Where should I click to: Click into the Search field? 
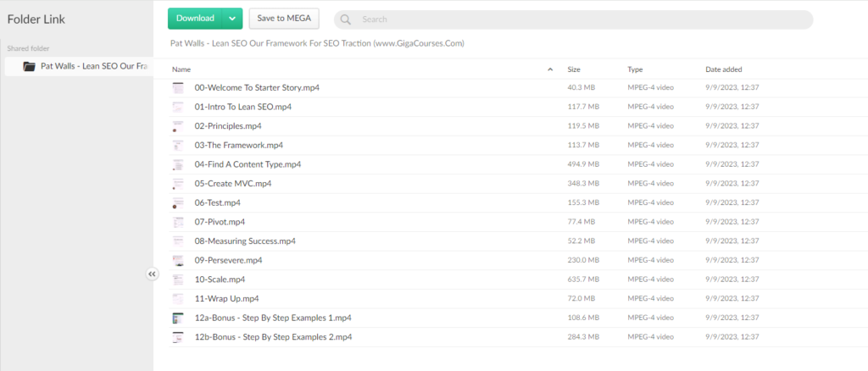tap(576, 19)
